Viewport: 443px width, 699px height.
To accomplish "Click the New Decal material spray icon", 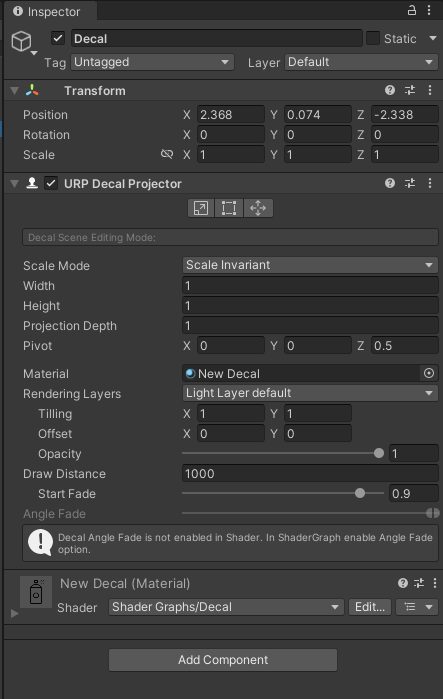I will pyautogui.click(x=36, y=592).
